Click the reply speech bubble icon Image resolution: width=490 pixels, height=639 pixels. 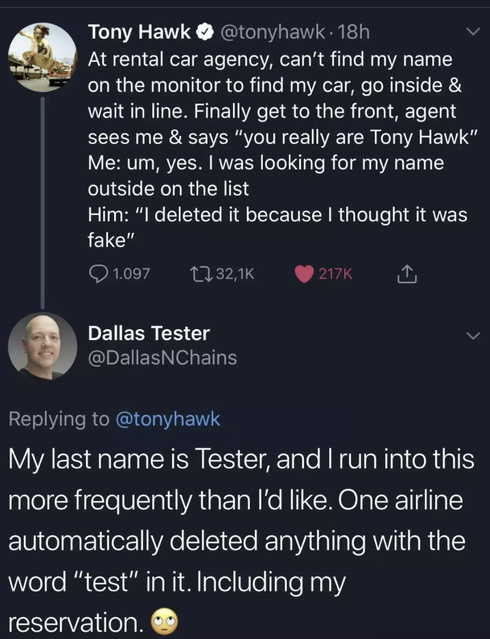tap(98, 274)
